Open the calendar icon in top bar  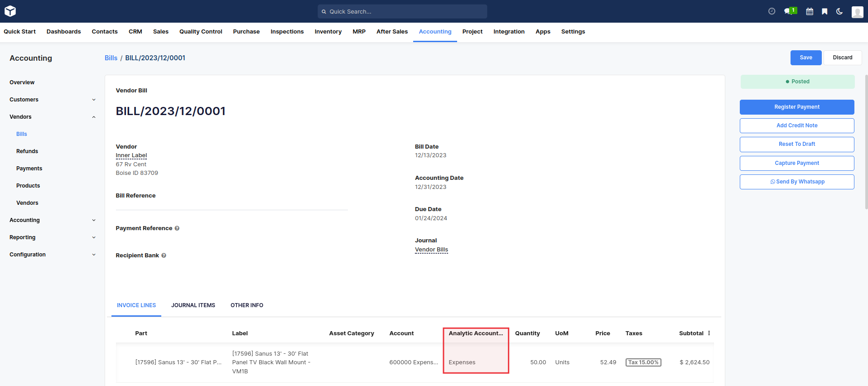point(810,11)
